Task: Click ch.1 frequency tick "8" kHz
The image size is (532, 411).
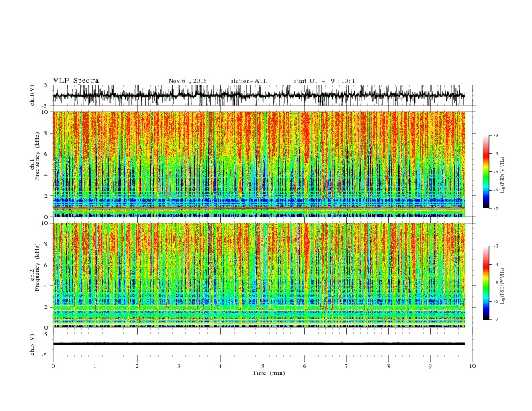Action: [x=46, y=133]
